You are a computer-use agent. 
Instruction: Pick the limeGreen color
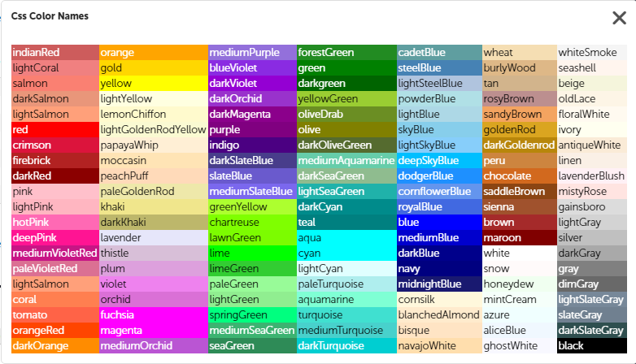pos(253,268)
